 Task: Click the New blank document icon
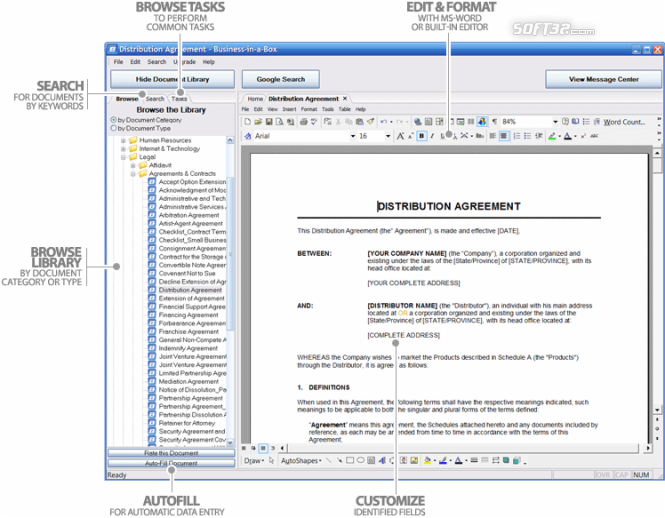[x=247, y=122]
